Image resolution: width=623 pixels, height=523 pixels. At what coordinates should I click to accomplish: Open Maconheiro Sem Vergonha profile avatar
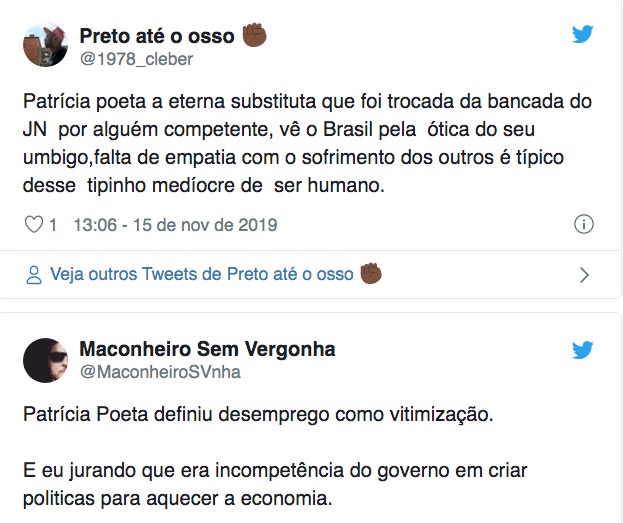point(45,360)
